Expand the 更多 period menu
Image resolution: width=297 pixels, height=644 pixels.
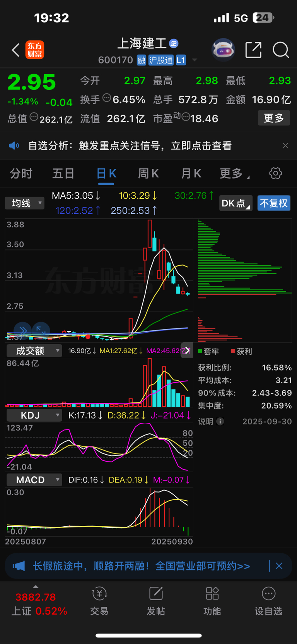pos(234,173)
